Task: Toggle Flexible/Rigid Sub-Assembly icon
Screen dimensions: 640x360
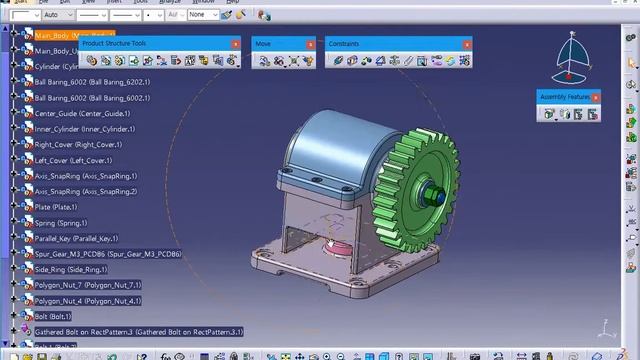Action: click(x=437, y=61)
